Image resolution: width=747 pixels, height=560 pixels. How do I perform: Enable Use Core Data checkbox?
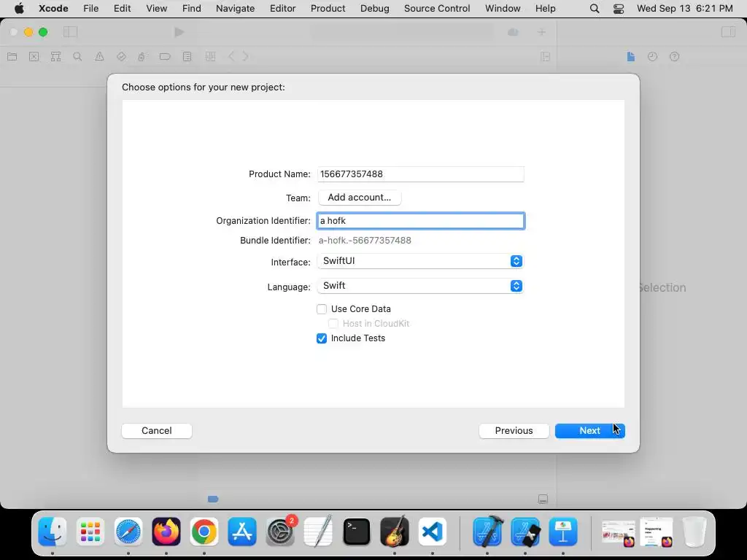pos(322,309)
